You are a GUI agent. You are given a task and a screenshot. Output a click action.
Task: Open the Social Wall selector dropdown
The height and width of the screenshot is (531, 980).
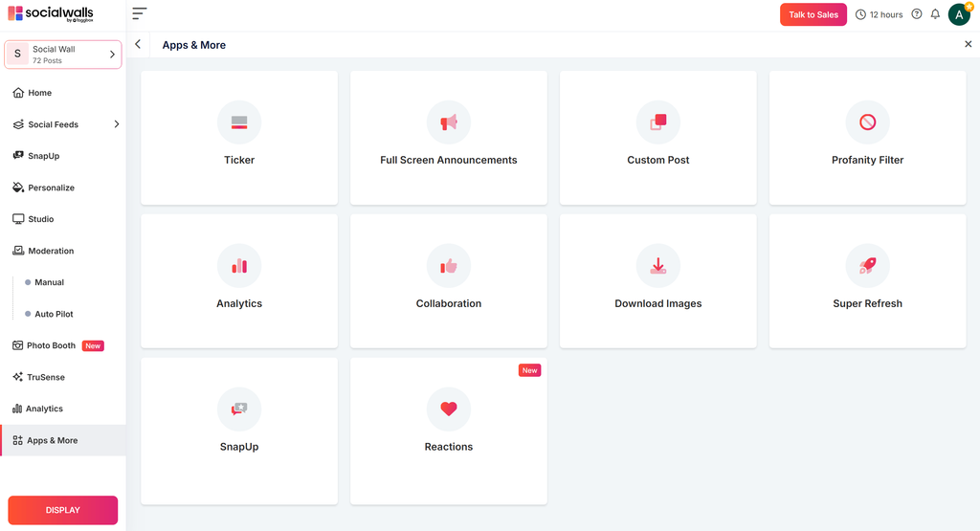pos(63,55)
